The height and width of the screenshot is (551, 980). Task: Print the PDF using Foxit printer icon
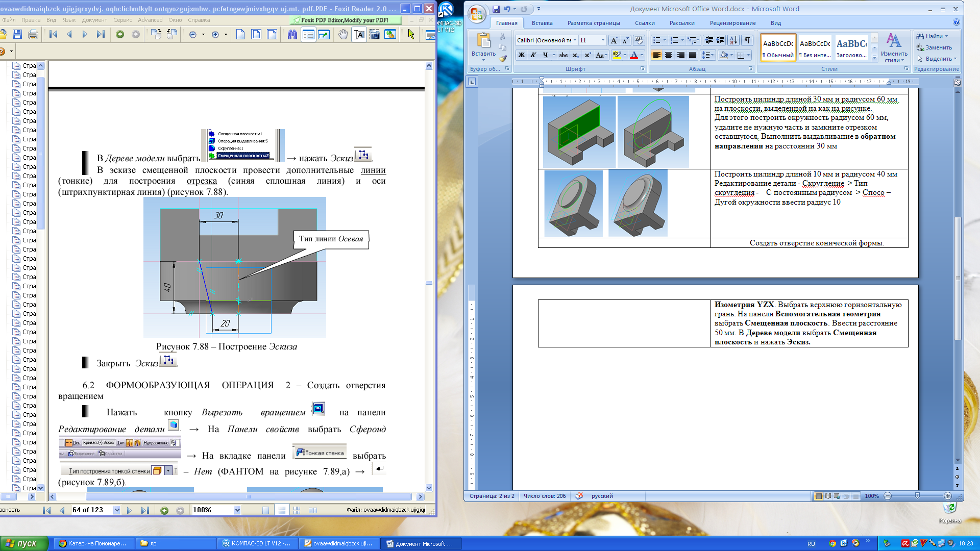click(33, 34)
